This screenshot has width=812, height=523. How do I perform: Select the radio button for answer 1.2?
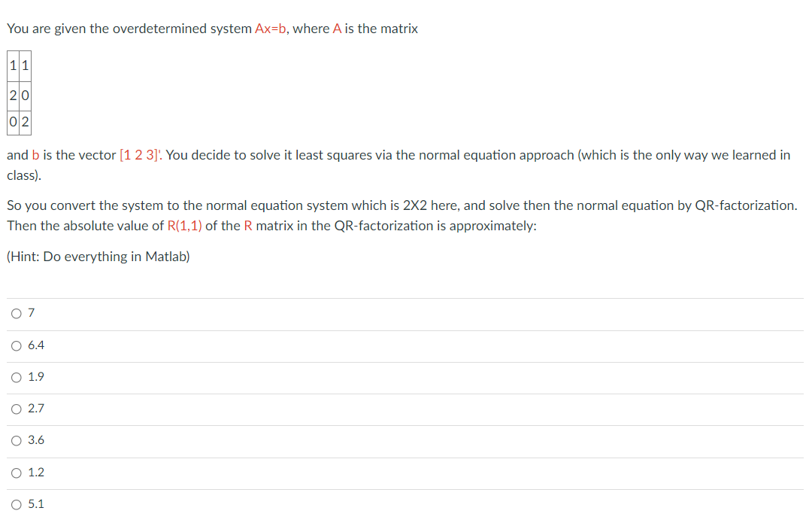pyautogui.click(x=16, y=473)
